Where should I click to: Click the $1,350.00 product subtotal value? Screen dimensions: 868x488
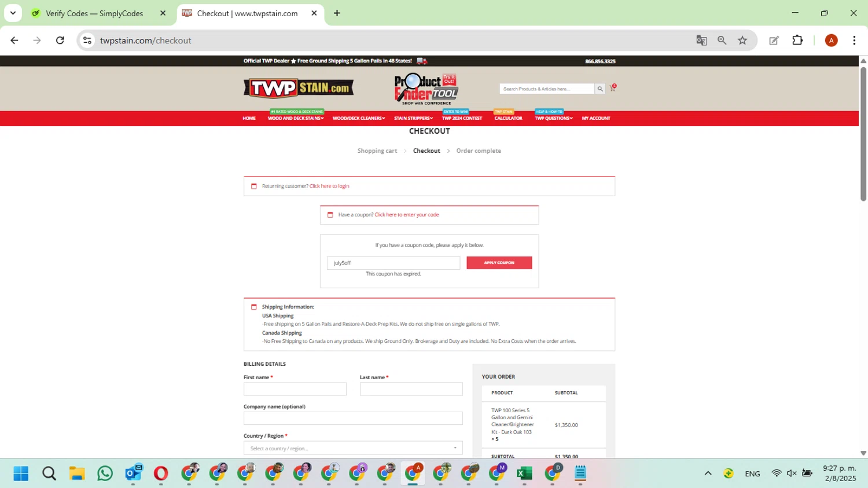coord(567,425)
